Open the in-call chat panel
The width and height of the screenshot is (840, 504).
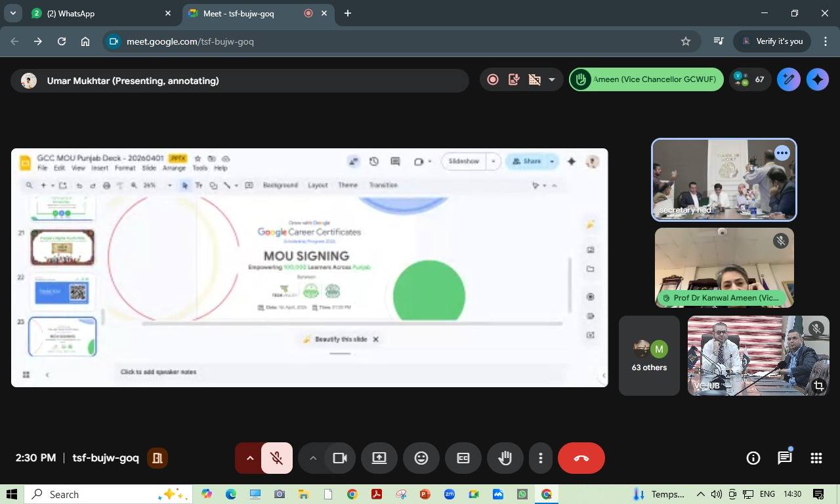784,458
